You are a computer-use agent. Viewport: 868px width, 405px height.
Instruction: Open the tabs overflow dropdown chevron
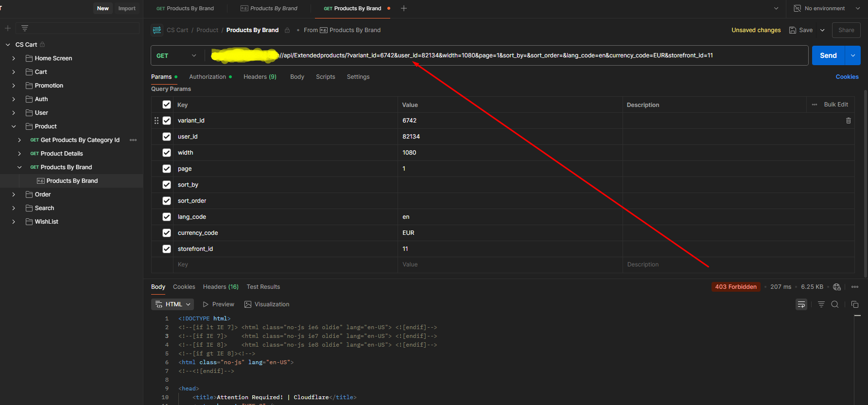(776, 8)
